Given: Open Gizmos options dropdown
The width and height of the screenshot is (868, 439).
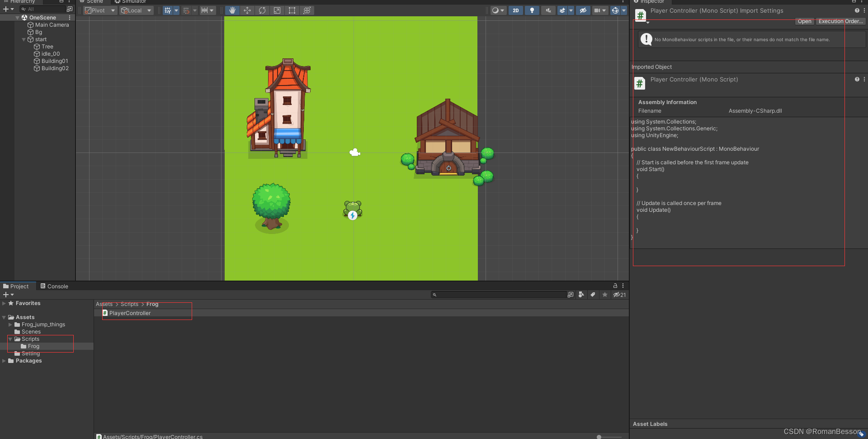Looking at the screenshot, I should coord(624,10).
